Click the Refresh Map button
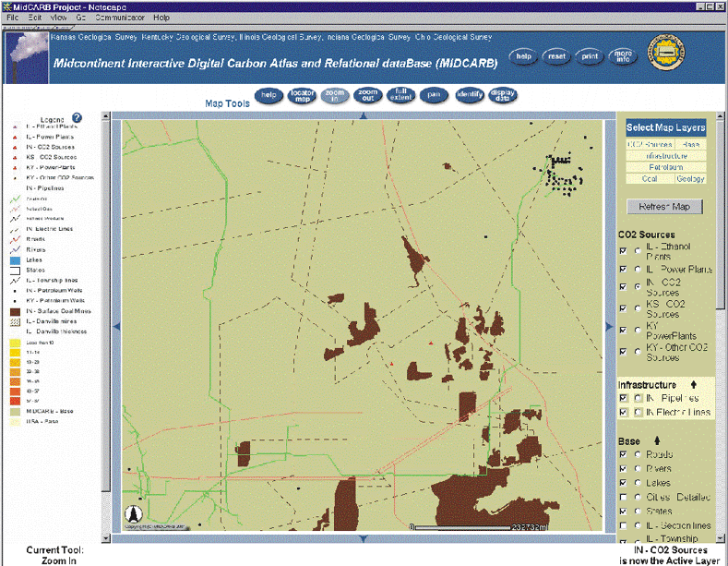 coord(664,207)
